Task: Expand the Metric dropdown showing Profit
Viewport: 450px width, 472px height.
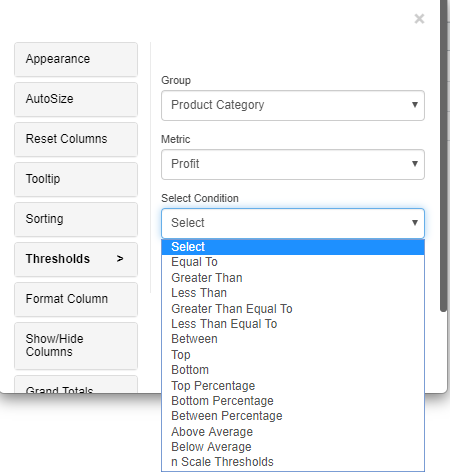Action: [x=293, y=164]
